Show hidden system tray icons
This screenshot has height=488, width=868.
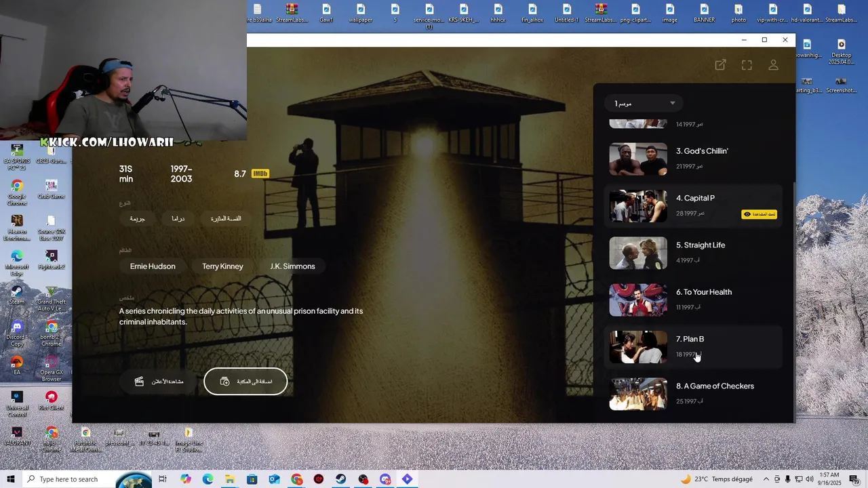tap(766, 479)
